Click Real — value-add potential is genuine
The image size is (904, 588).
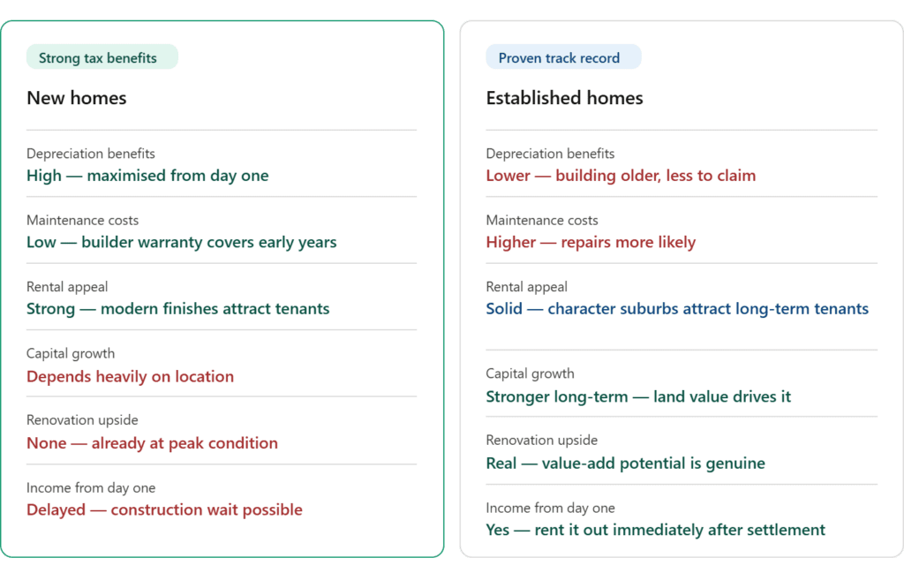[x=625, y=464]
